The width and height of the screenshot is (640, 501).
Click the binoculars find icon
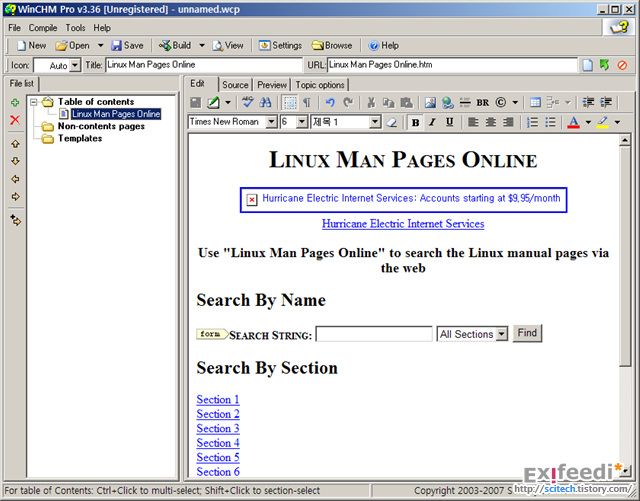click(x=265, y=102)
